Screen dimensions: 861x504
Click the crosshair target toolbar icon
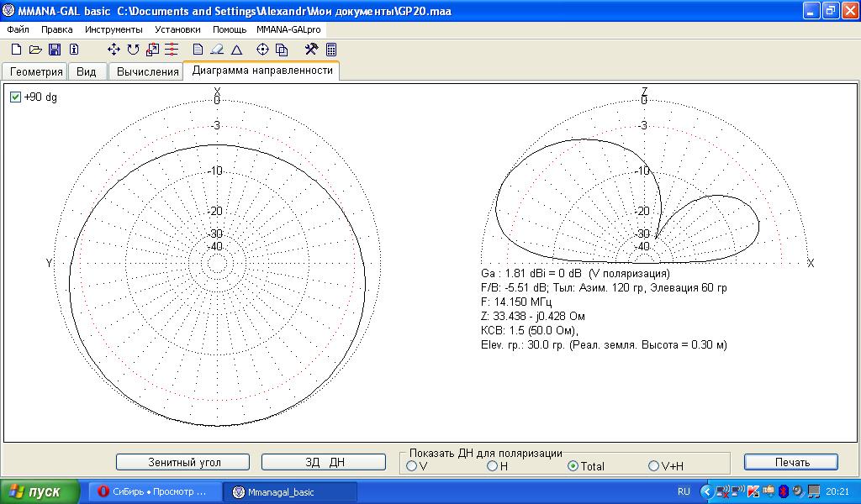point(261,50)
